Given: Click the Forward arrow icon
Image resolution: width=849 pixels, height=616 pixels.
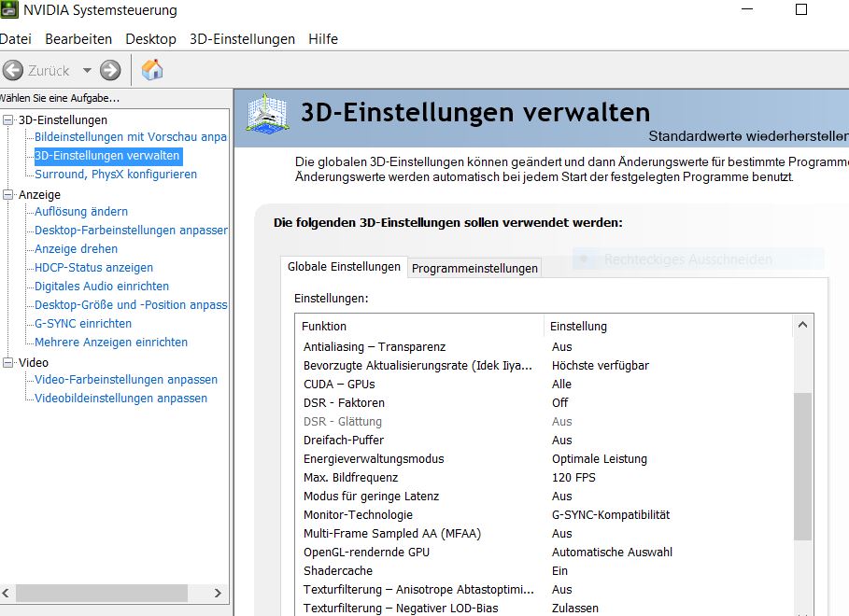Looking at the screenshot, I should pos(110,70).
